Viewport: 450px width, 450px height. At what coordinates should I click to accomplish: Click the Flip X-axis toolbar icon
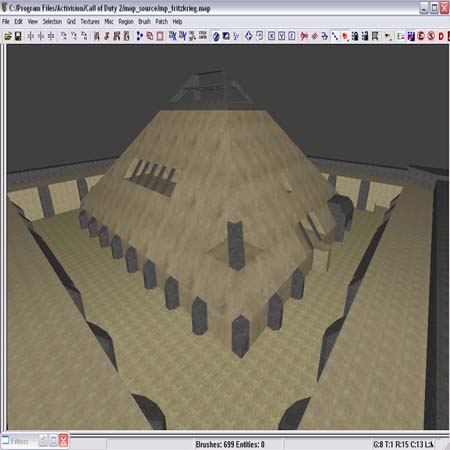pyautogui.click(x=31, y=36)
